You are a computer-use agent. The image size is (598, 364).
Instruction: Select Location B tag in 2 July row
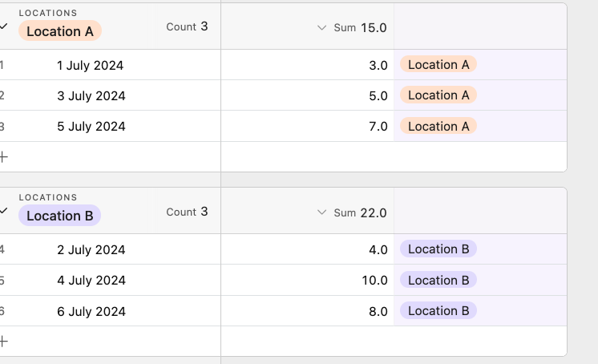pos(438,249)
